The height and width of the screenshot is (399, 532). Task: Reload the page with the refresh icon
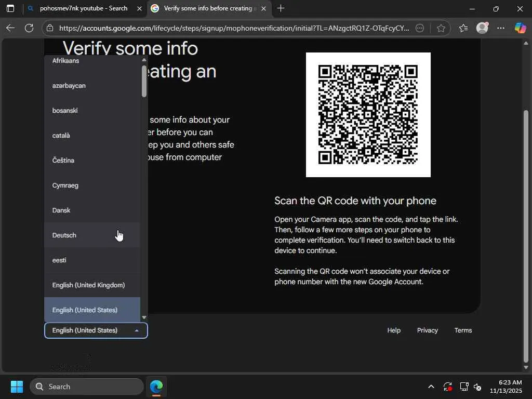[x=29, y=28]
